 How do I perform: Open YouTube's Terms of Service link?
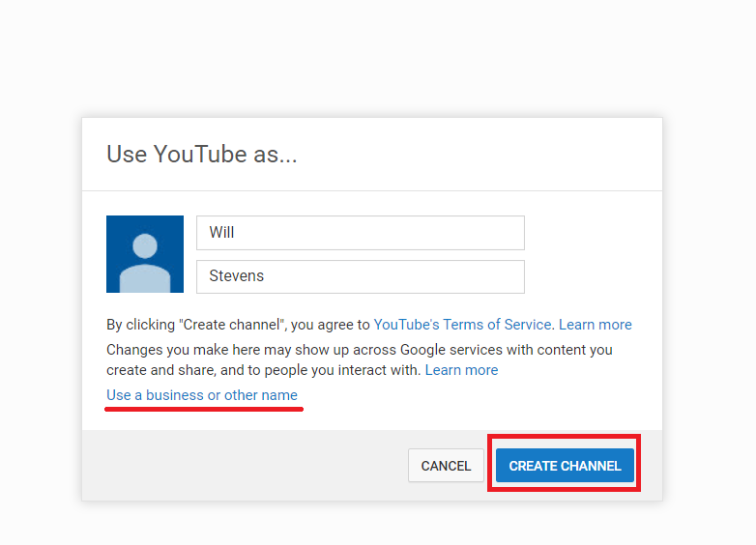[x=462, y=325]
